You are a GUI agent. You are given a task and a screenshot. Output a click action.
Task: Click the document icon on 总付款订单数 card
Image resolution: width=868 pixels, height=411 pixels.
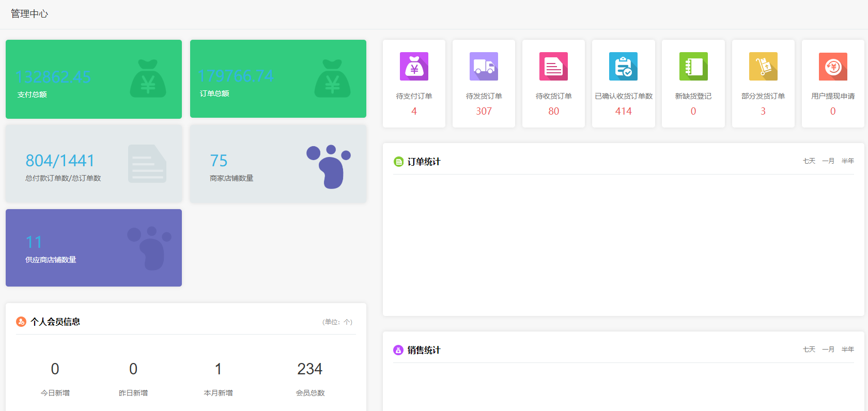[x=147, y=164]
